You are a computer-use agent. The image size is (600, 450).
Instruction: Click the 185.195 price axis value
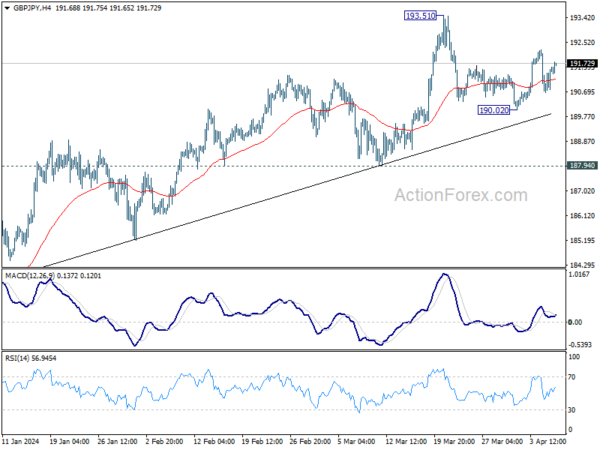(x=582, y=241)
